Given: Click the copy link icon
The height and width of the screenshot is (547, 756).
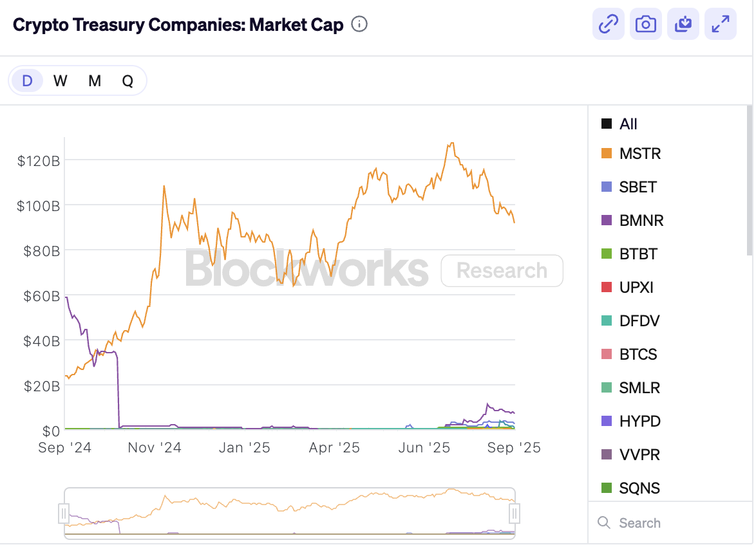Looking at the screenshot, I should tap(608, 24).
